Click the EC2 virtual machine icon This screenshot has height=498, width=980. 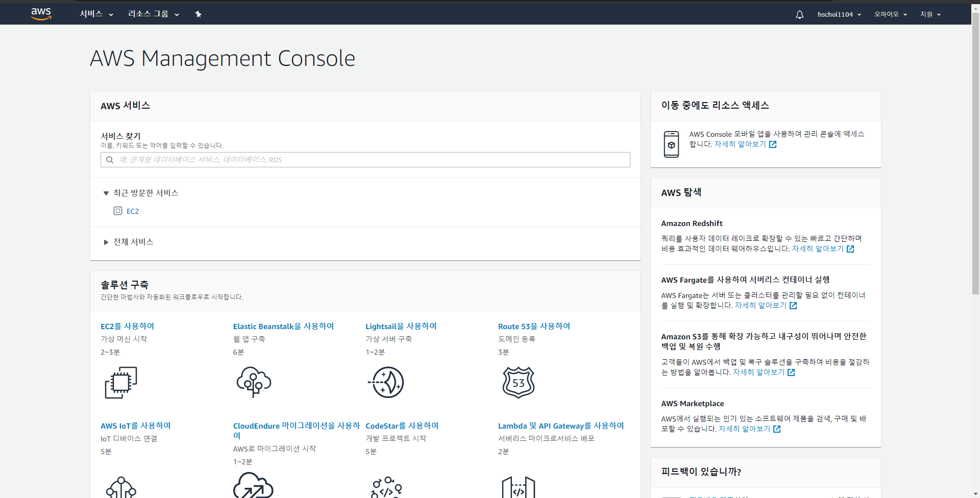click(121, 383)
